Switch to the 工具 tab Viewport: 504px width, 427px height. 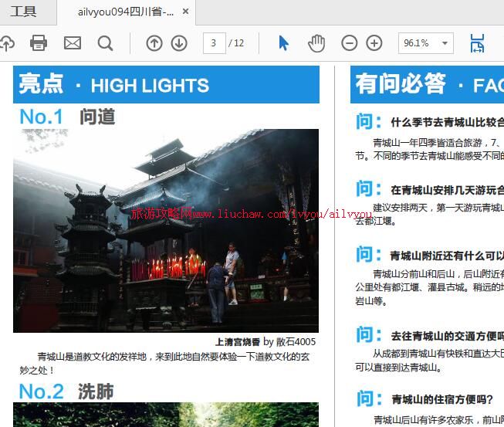23,12
